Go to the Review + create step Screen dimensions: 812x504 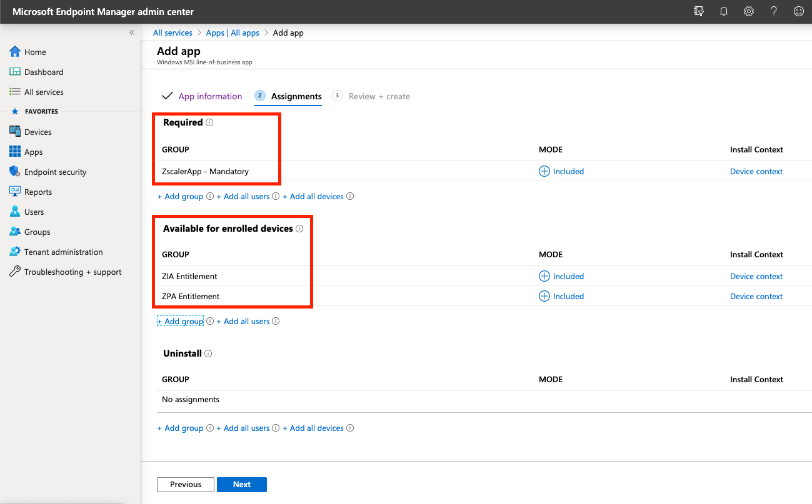point(379,96)
